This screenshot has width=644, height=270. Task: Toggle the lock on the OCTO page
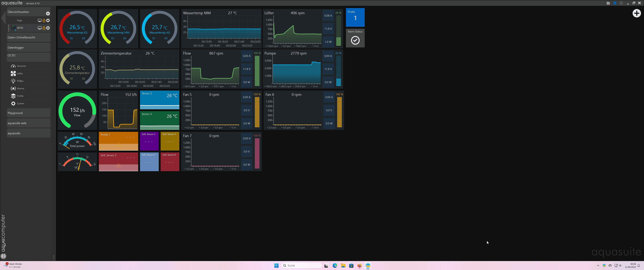click(x=44, y=28)
